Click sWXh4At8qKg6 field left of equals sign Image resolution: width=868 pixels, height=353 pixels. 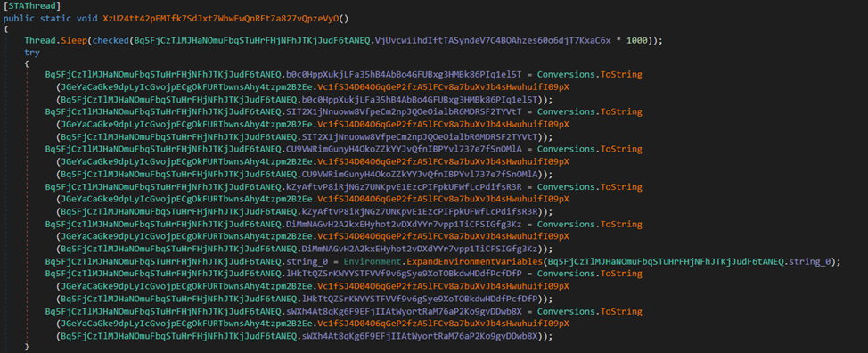pyautogui.click(x=404, y=311)
